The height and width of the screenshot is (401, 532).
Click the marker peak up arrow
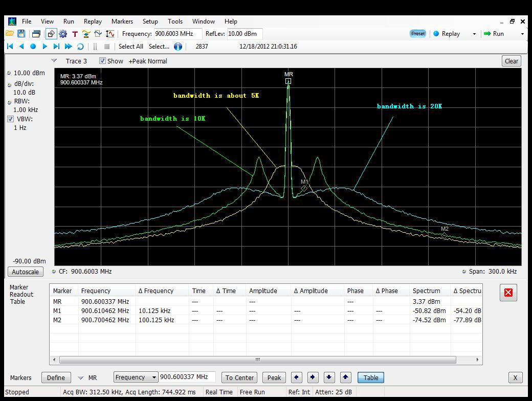[345, 377]
